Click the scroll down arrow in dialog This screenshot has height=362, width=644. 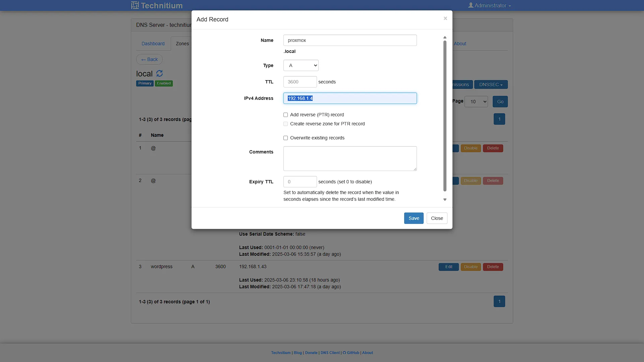[x=445, y=200]
